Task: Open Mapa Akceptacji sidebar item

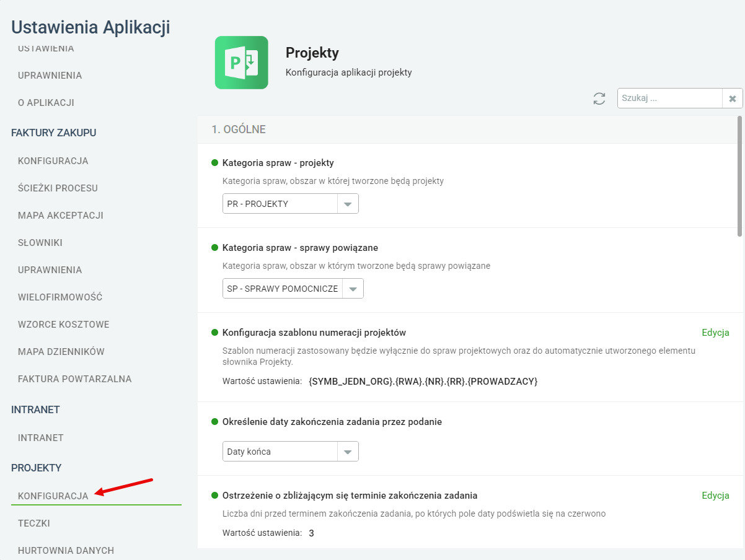Action: click(61, 216)
